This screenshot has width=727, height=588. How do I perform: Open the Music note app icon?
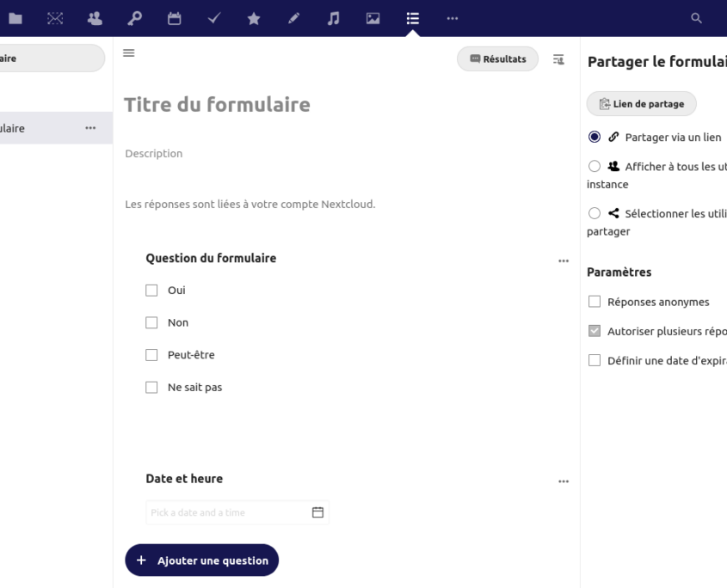coord(333,18)
